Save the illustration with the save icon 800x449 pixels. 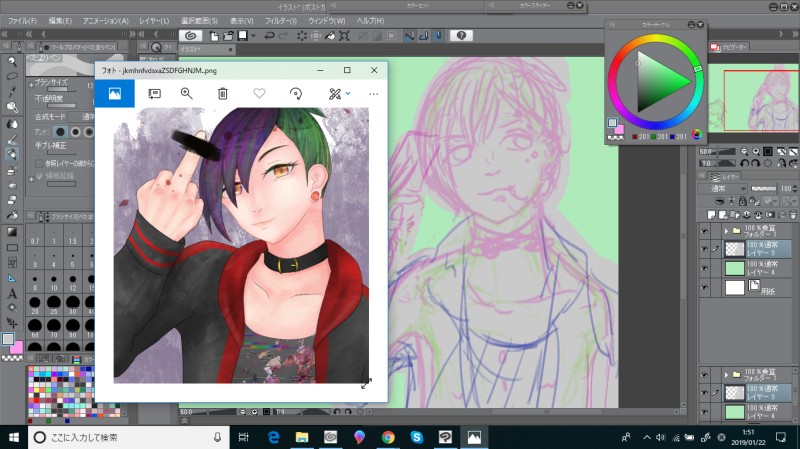pyautogui.click(x=243, y=36)
